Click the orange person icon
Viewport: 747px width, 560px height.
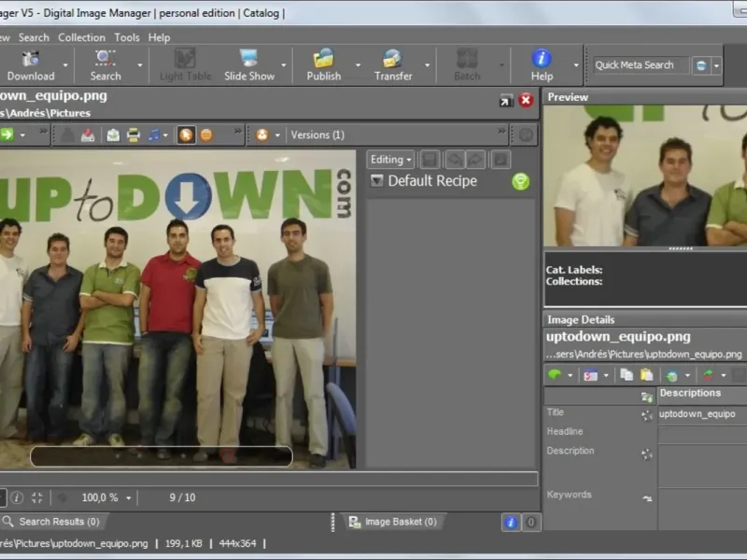262,135
